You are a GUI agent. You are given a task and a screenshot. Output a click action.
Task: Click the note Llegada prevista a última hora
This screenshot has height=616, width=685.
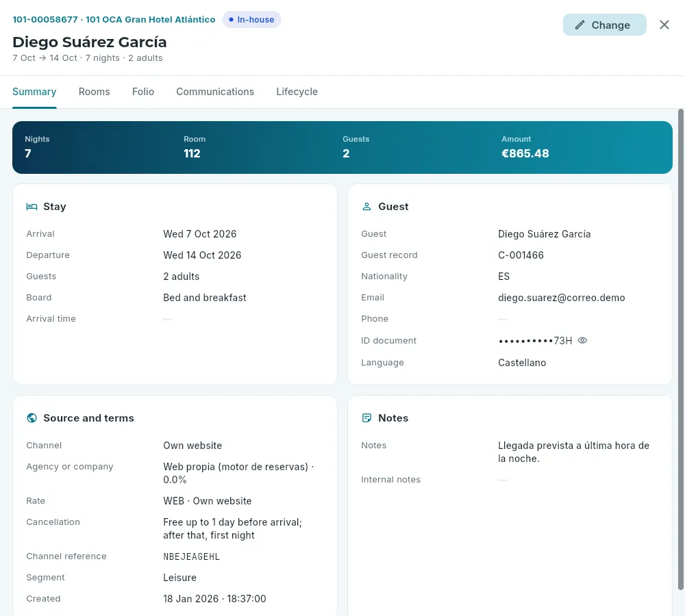(573, 452)
